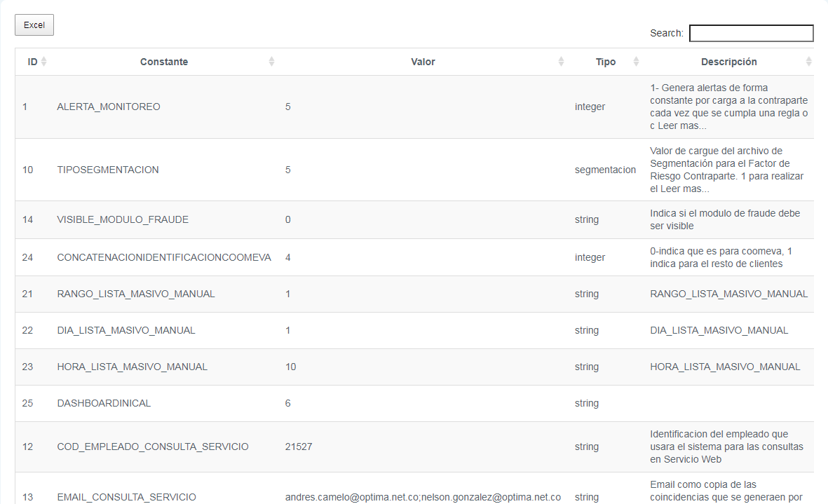This screenshot has width=828, height=504.
Task: Click CONCATENACIONIDENTIFICACIONCOOMEVA constant name
Action: click(x=163, y=257)
